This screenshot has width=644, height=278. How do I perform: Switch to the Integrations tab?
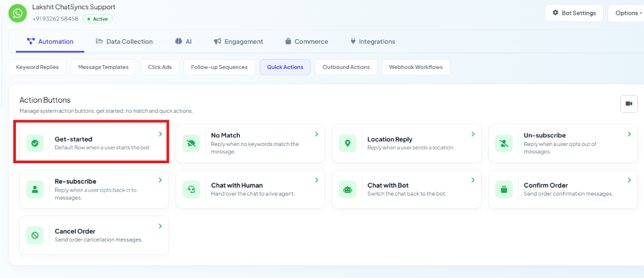(372, 42)
